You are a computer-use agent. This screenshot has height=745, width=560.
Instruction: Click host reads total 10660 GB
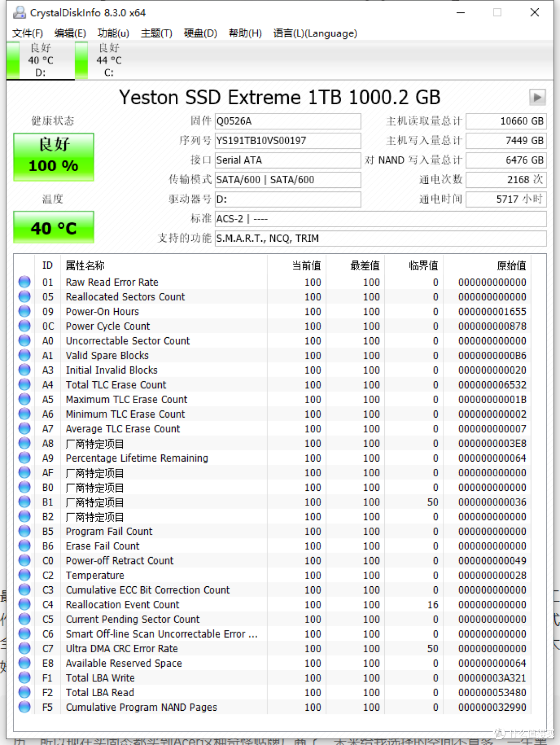coord(506,121)
